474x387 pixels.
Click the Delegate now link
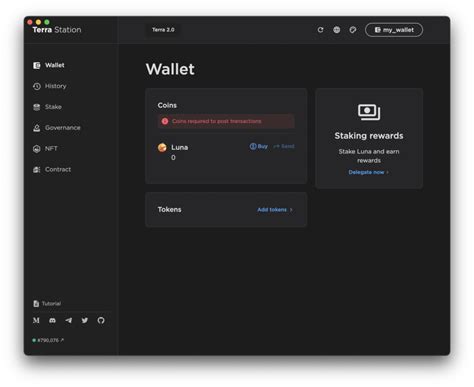369,172
